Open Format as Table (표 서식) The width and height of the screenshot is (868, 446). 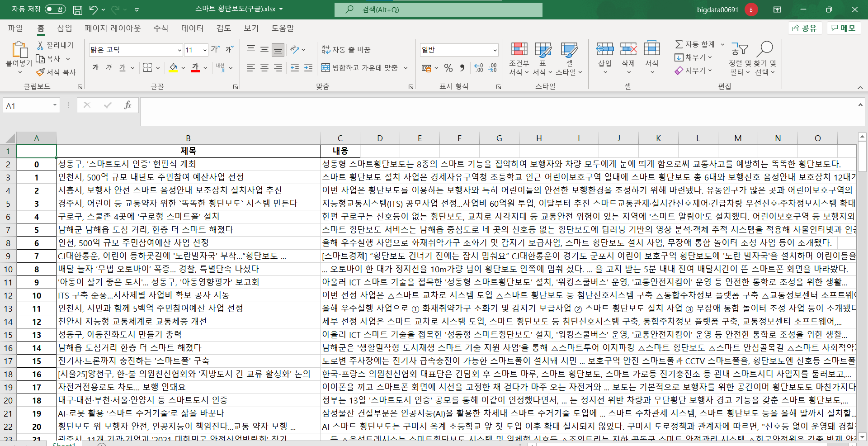(542, 58)
